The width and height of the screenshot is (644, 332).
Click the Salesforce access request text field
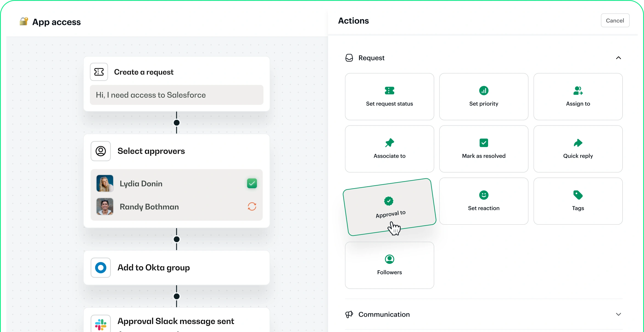point(177,95)
